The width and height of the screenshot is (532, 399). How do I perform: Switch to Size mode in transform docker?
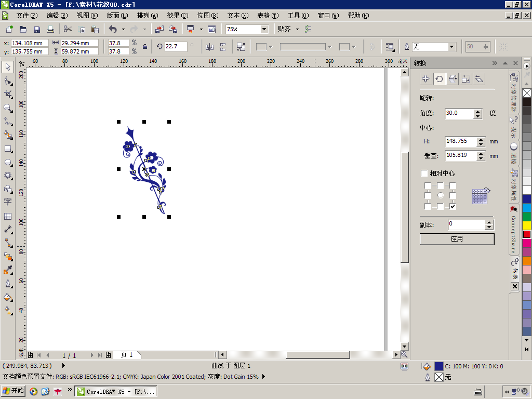tap(465, 79)
